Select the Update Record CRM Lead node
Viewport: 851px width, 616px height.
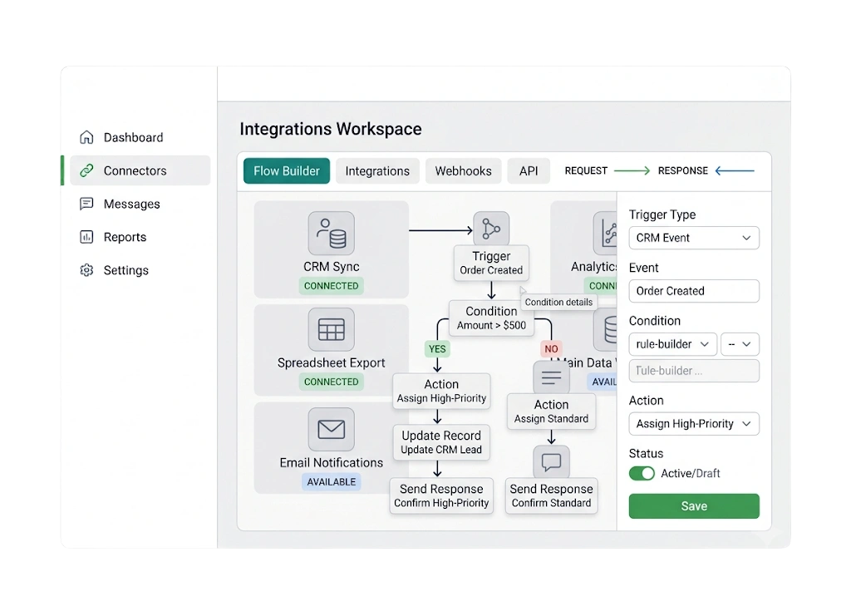click(441, 442)
